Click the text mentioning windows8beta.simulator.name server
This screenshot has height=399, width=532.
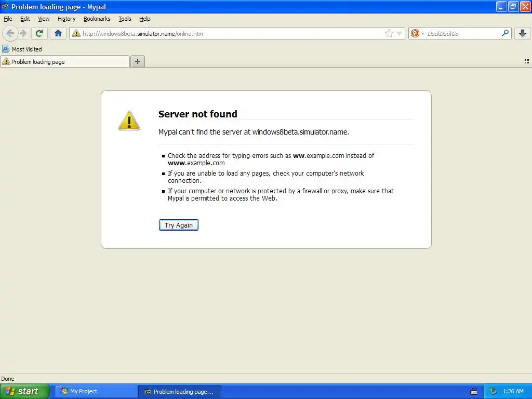click(254, 132)
